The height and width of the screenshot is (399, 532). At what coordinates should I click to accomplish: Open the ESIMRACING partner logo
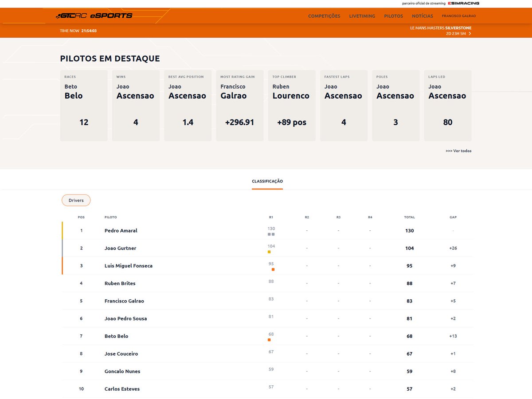(464, 3)
